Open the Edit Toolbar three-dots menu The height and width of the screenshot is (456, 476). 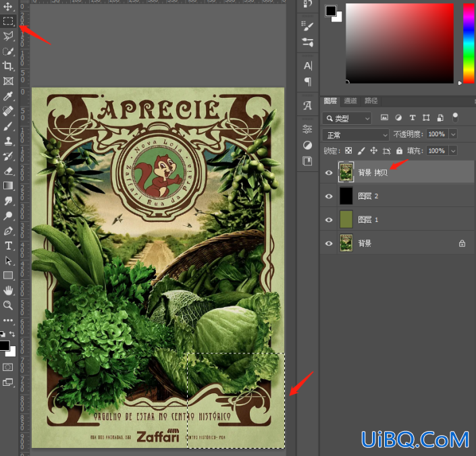(x=8, y=320)
